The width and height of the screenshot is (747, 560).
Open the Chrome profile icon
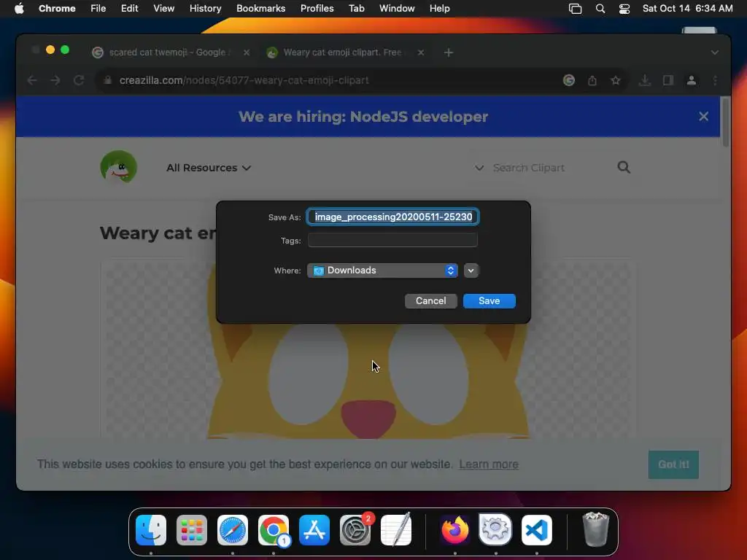pos(692,80)
